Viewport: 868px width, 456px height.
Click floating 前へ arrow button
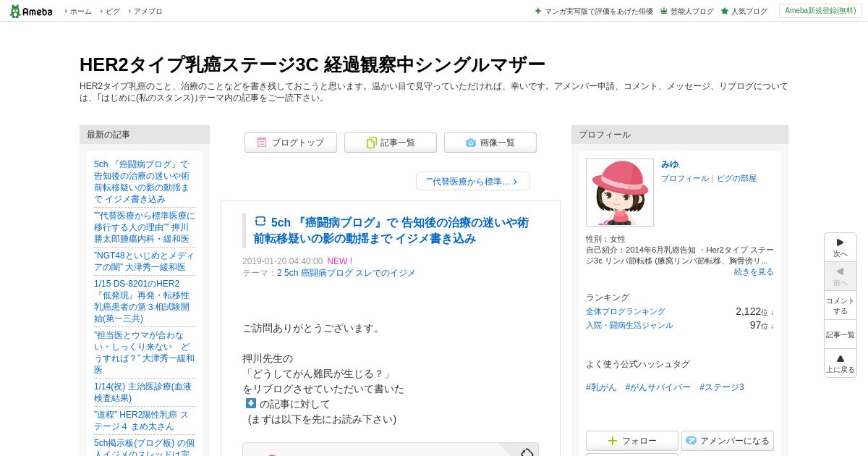point(841,276)
